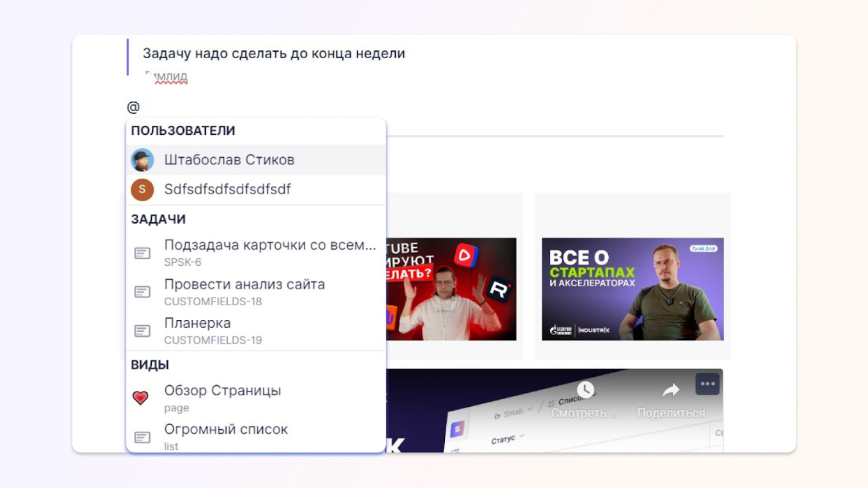Select the user Sdfsdfsdfsdfsdfsdf
The image size is (868, 488).
(227, 190)
